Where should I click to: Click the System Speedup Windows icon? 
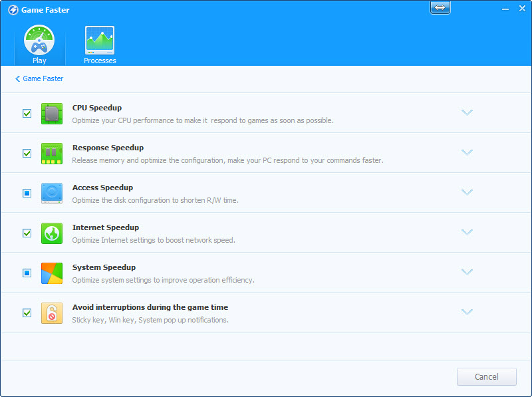(51, 273)
